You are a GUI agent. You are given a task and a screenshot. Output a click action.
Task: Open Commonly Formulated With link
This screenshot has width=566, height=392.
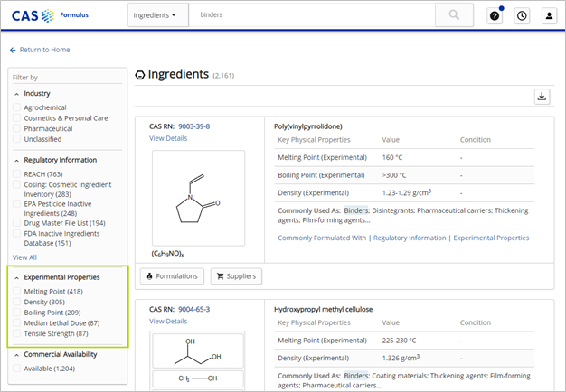(x=322, y=238)
